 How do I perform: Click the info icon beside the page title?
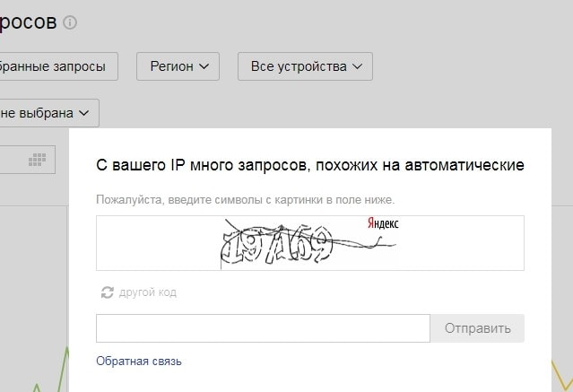tap(70, 22)
